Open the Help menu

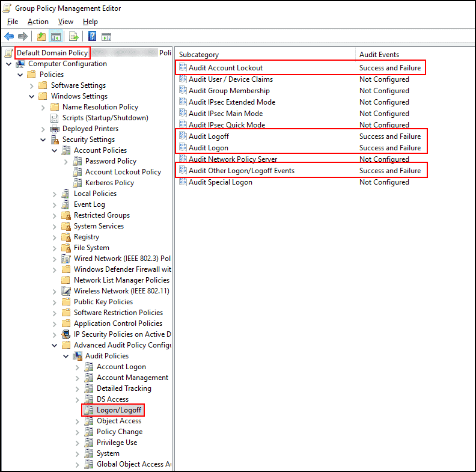tap(90, 22)
